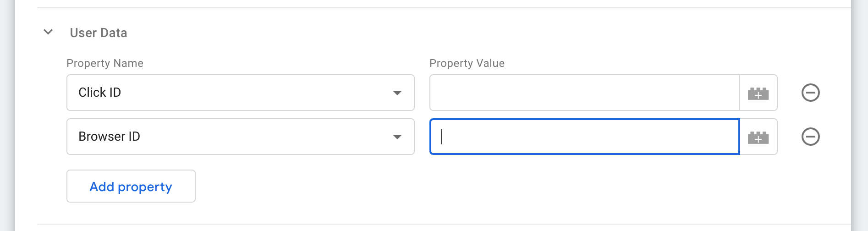
Task: Click the Property Name column label
Action: tap(105, 63)
